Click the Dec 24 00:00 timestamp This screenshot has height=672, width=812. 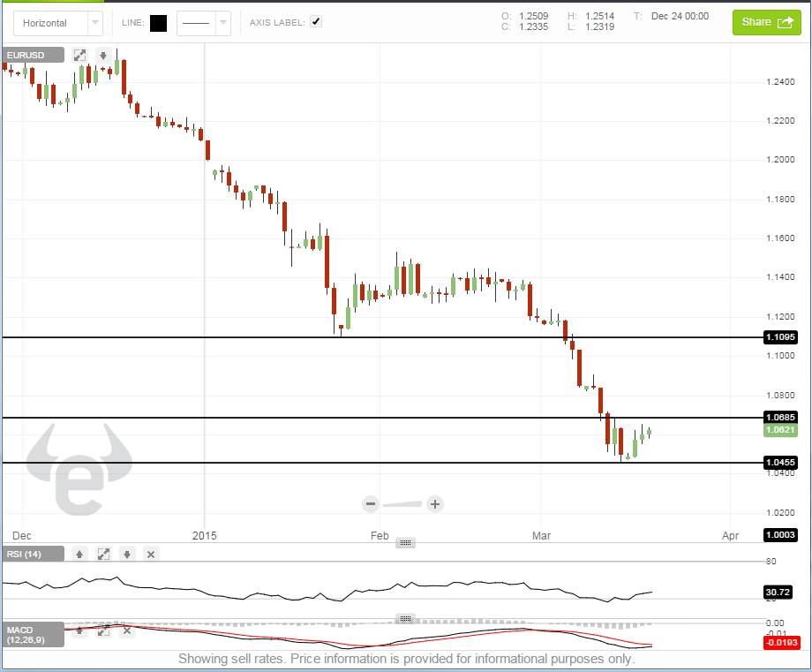(x=680, y=16)
